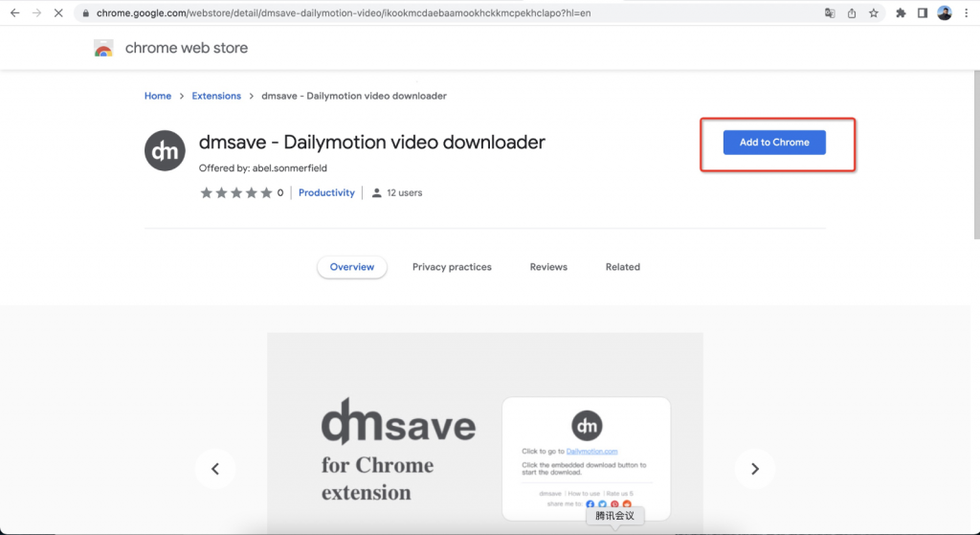Click '12 users' text
This screenshot has width=980, height=535.
(x=405, y=192)
